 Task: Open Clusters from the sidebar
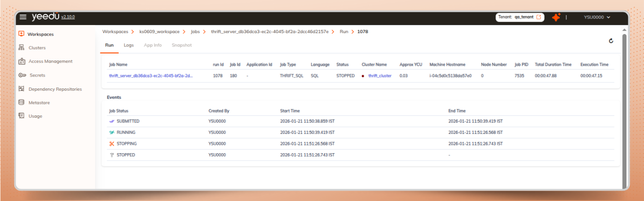[37, 48]
